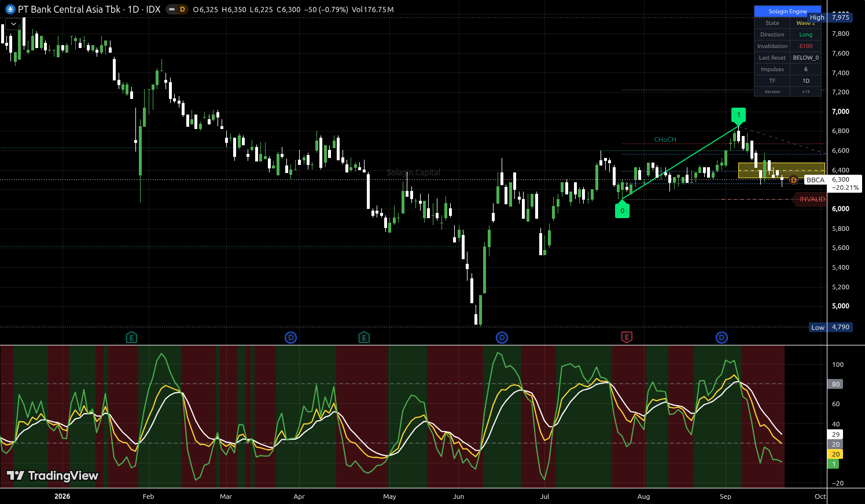Click the small orange D icon beside BBCA label
This screenshot has height=504, width=865.
pyautogui.click(x=794, y=180)
